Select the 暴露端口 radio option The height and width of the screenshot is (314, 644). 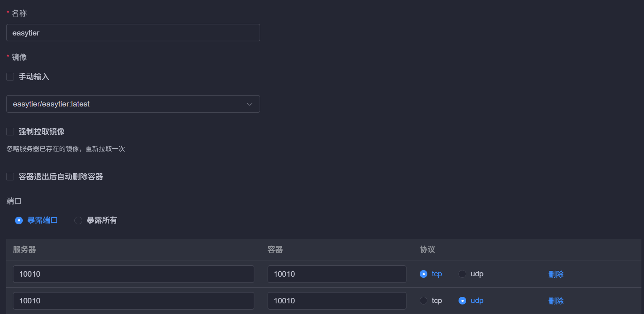point(19,220)
